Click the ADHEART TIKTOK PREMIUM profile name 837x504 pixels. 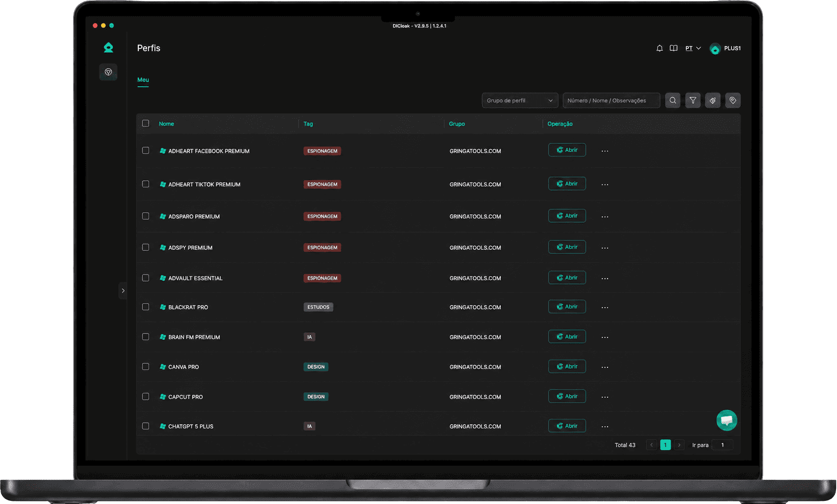[204, 184]
